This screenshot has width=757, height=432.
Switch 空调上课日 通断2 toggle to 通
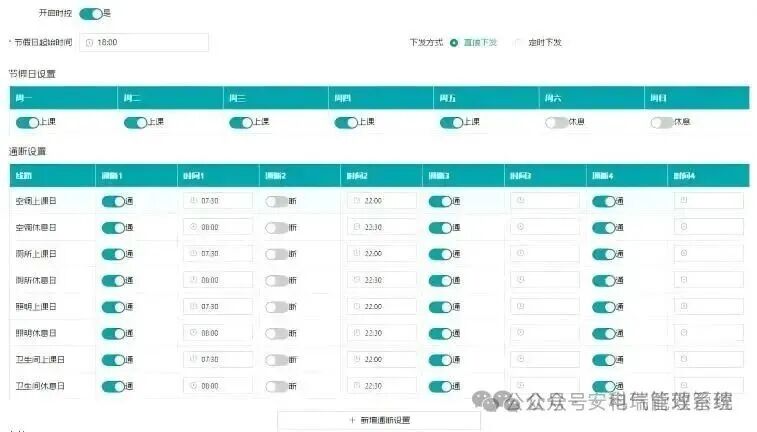click(276, 201)
